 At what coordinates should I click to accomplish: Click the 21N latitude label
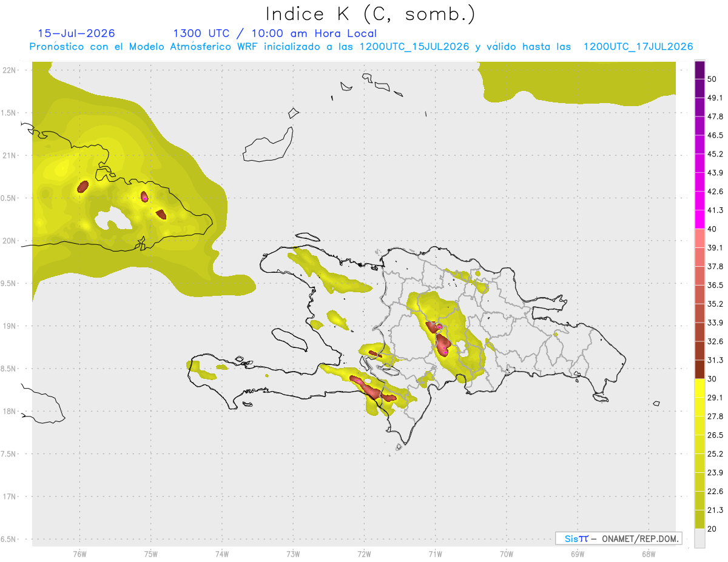coord(9,155)
